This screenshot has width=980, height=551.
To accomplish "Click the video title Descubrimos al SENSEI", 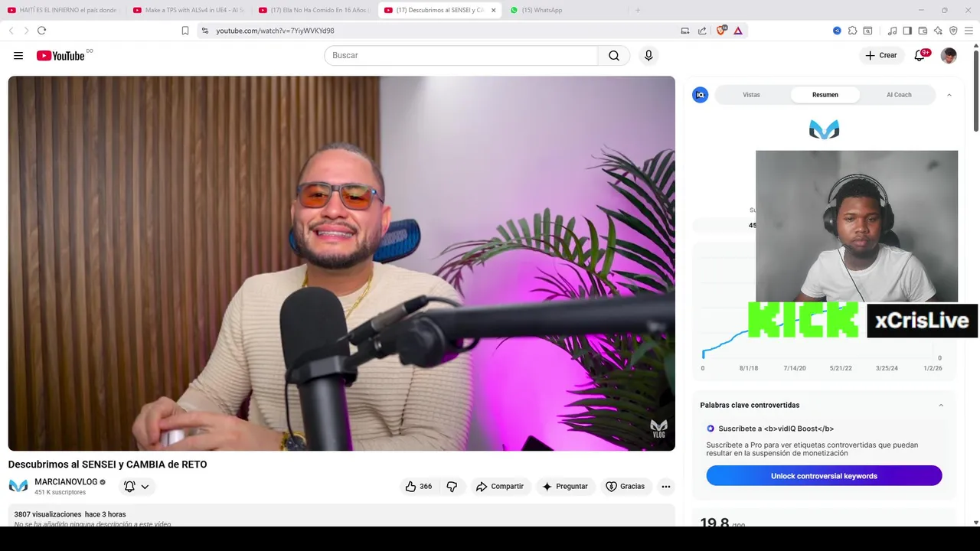I will click(x=107, y=465).
